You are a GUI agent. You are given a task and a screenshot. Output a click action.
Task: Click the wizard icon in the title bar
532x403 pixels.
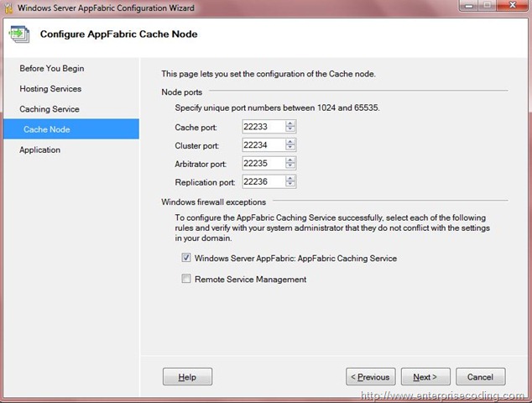(8, 8)
